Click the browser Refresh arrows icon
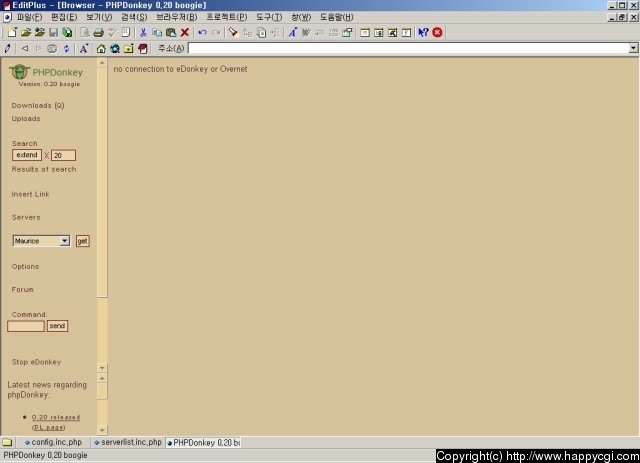This screenshot has height=463, width=640. tap(66, 49)
